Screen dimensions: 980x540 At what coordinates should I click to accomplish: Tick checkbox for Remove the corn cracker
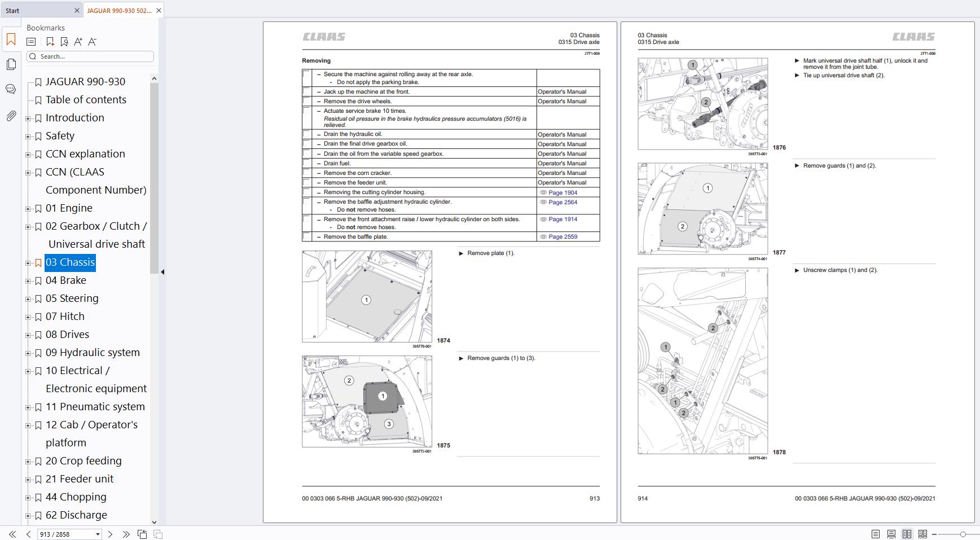(306, 173)
